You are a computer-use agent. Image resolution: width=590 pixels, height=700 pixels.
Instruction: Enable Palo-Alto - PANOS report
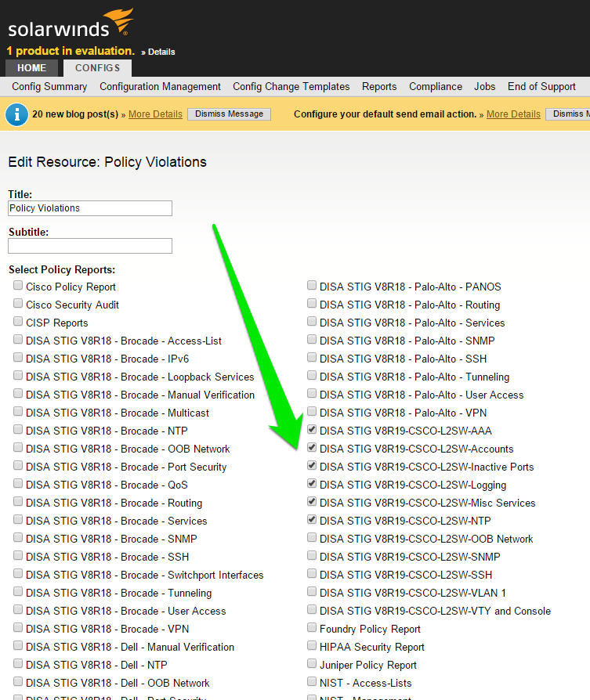[312, 285]
